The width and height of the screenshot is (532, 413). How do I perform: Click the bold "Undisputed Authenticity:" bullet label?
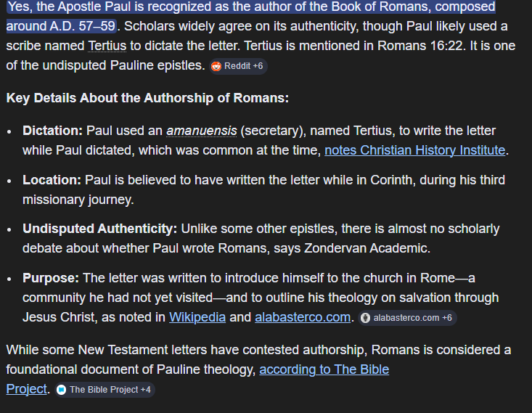(x=99, y=229)
